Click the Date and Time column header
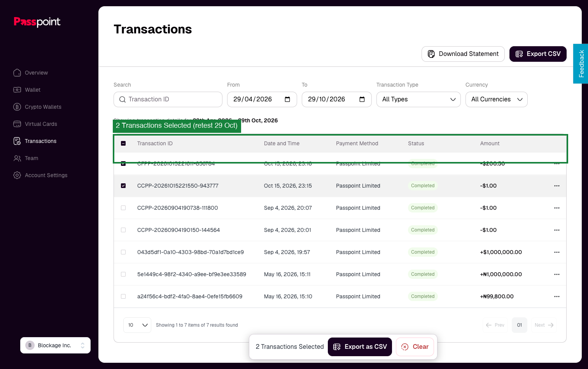This screenshot has height=369, width=588. pos(282,143)
